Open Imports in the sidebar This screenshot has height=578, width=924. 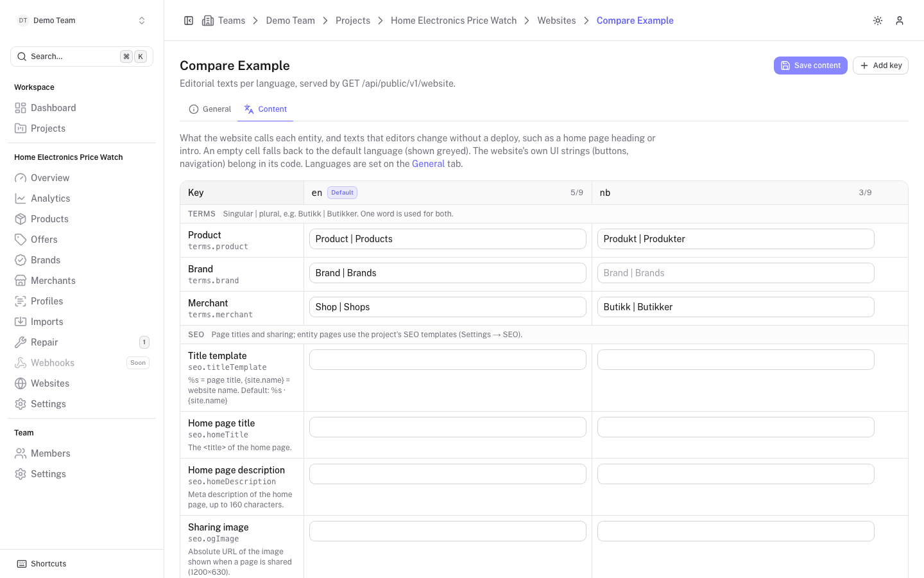[x=81, y=322]
